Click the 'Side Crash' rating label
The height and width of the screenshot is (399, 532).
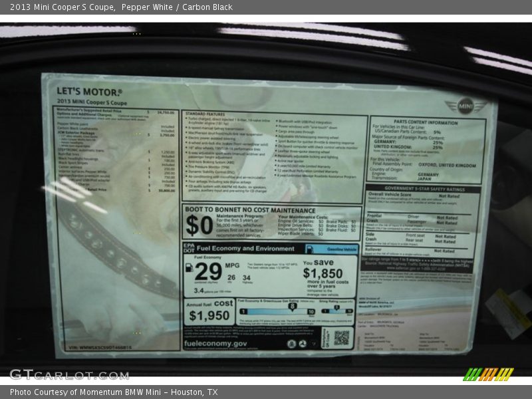370,237
